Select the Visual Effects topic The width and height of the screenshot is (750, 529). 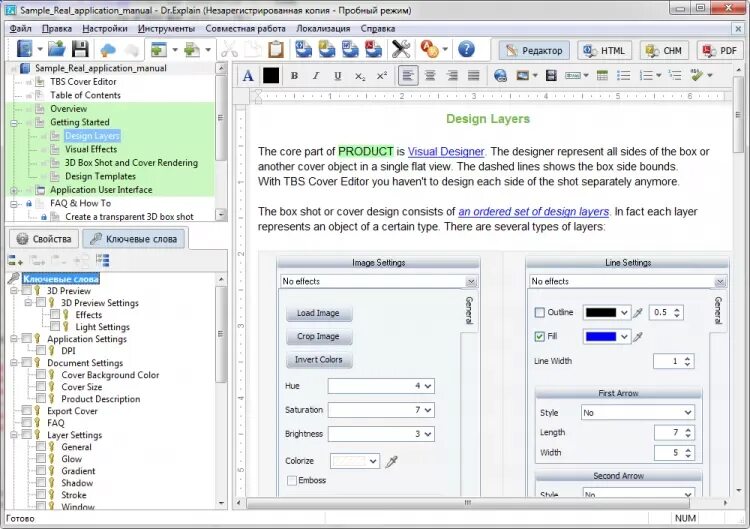coord(91,149)
